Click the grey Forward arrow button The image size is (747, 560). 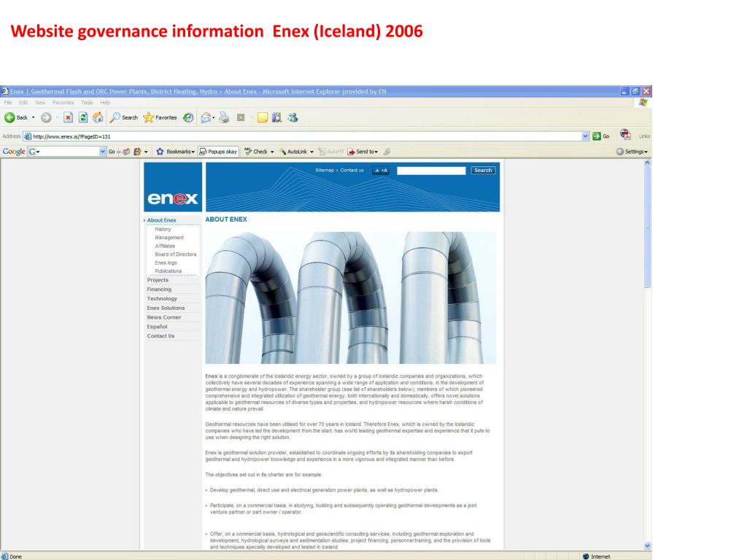[x=46, y=117]
